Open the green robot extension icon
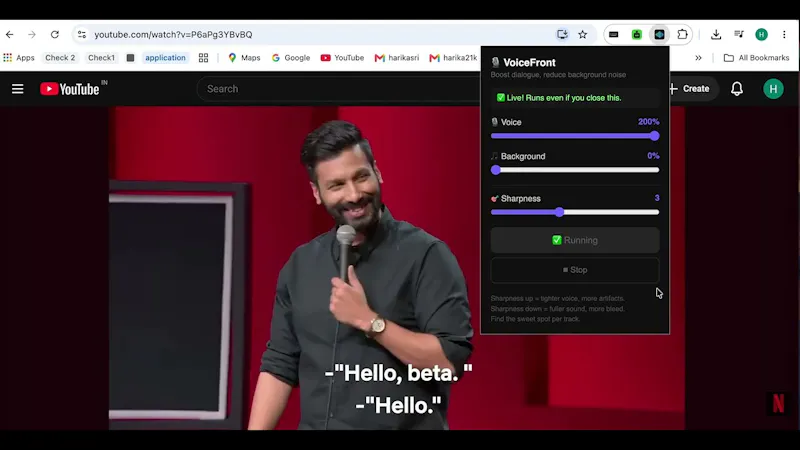 637,35
